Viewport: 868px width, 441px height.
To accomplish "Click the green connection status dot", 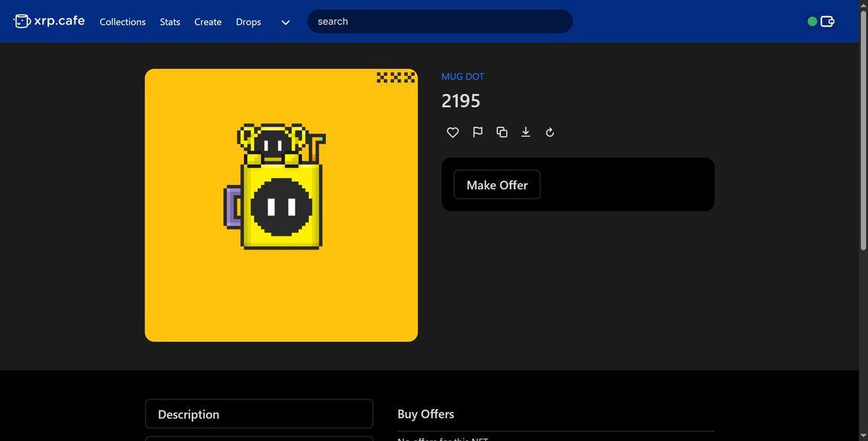I will (x=812, y=21).
